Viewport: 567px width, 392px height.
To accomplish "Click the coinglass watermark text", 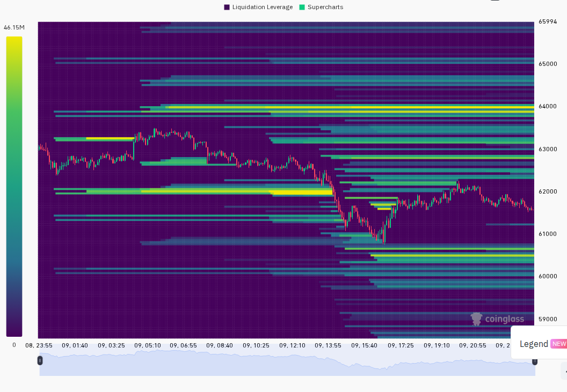I will point(504,319).
